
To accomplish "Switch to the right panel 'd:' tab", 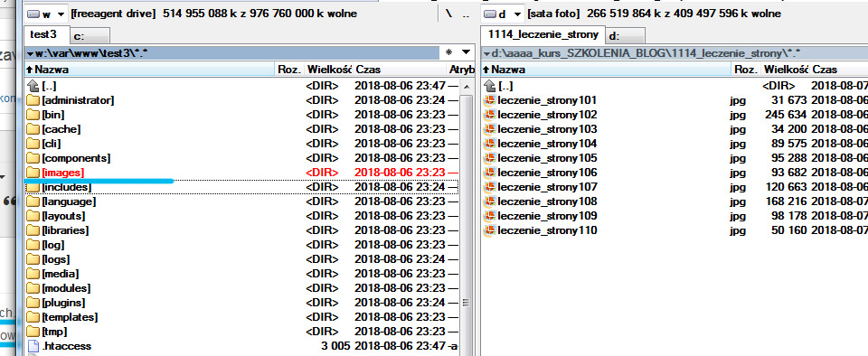I will [x=625, y=36].
